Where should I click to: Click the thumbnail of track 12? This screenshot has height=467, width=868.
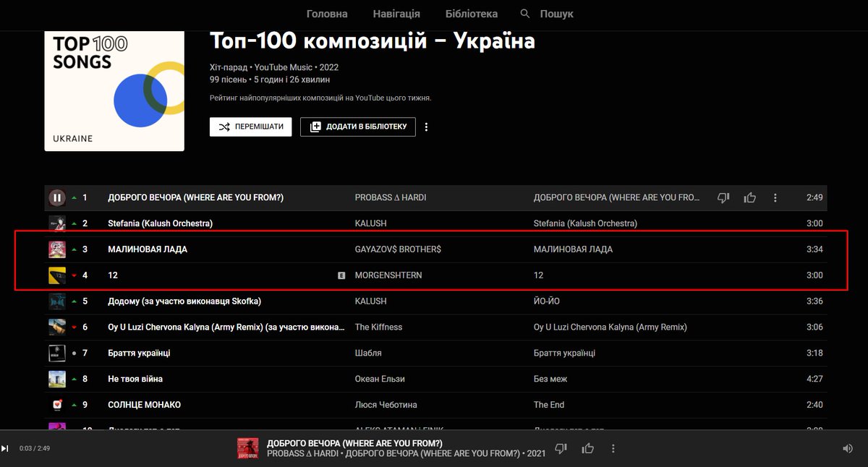pyautogui.click(x=57, y=275)
